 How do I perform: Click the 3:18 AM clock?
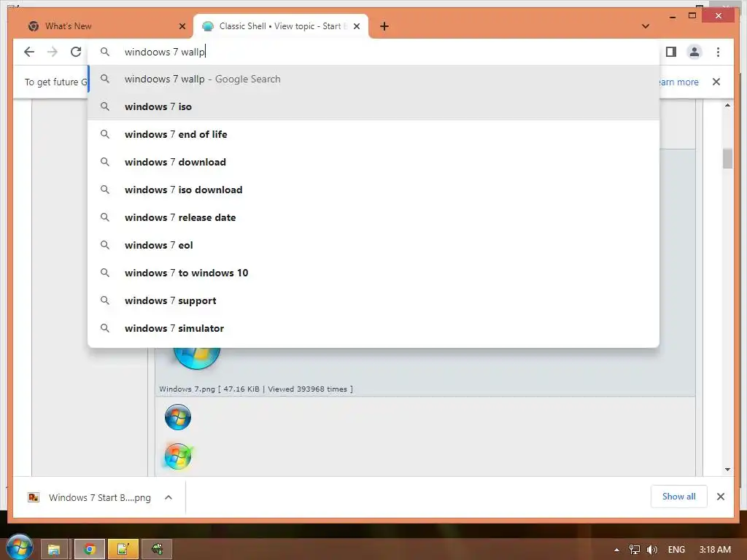pos(715,550)
